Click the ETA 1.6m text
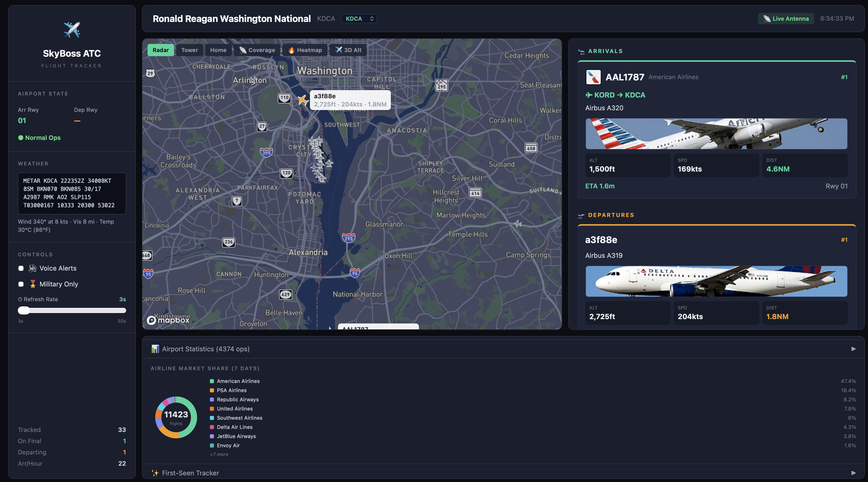 pyautogui.click(x=600, y=186)
